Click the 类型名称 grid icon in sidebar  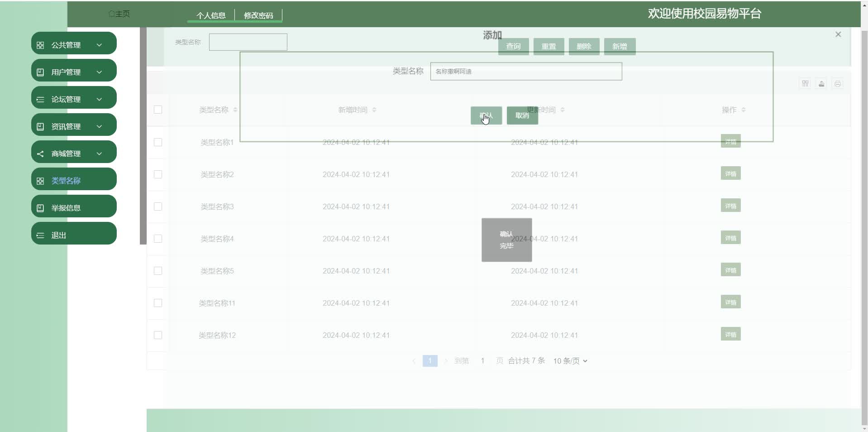(40, 181)
